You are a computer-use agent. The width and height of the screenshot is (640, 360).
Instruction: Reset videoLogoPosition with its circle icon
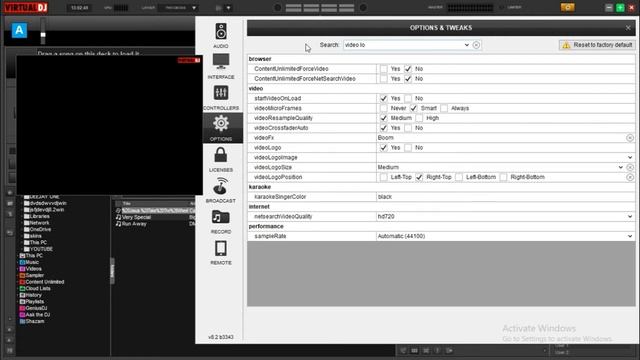(630, 177)
